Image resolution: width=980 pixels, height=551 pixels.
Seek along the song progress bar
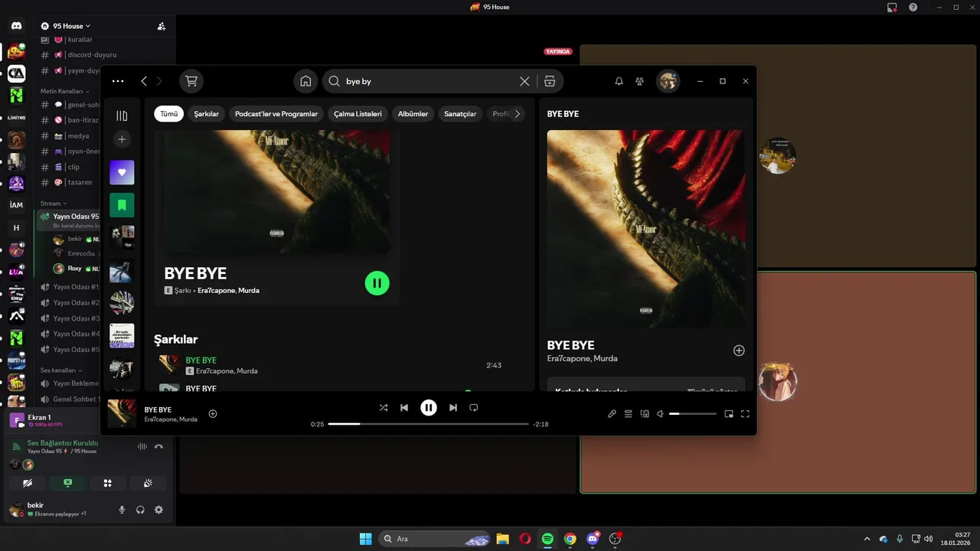click(x=429, y=424)
